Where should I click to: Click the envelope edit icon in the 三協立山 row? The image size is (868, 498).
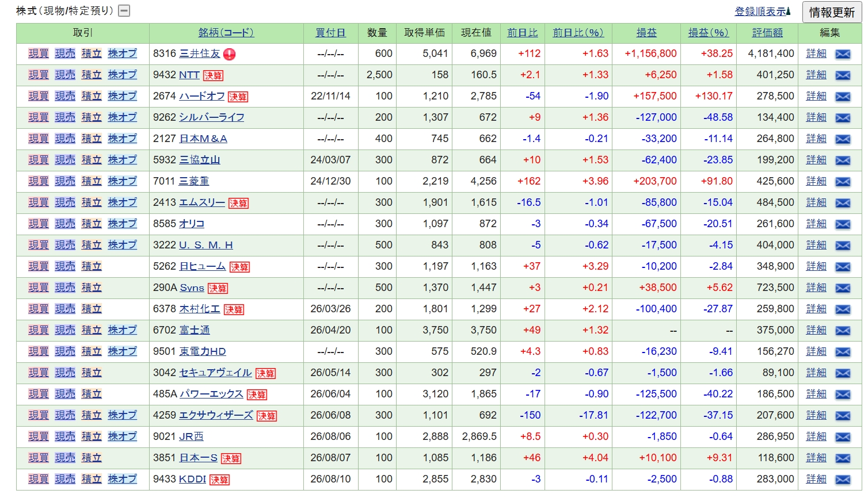click(843, 160)
